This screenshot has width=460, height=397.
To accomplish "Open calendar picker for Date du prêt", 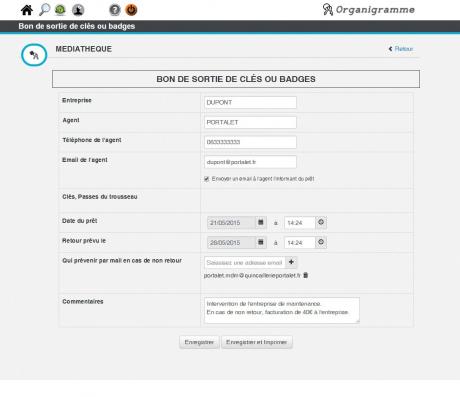I will tap(261, 222).
